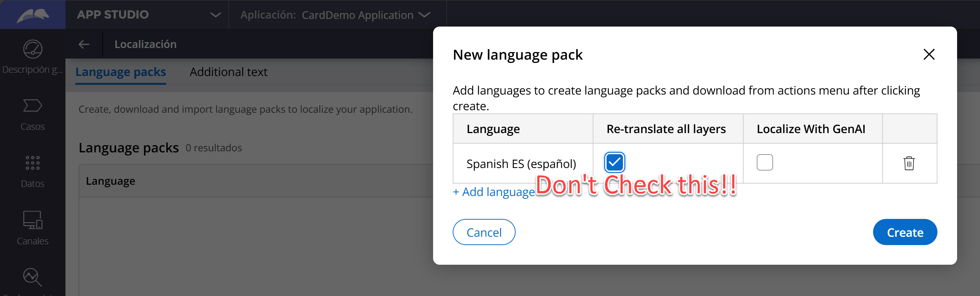Click the Cancel button
Viewport: 980px width, 296px height.
point(484,232)
